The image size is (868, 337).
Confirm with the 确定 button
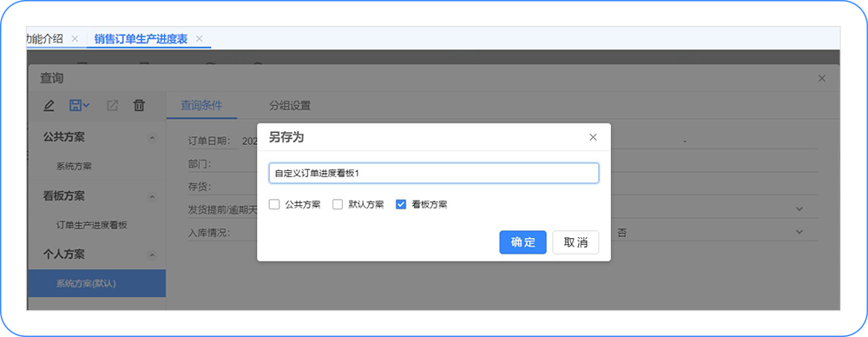coord(523,242)
